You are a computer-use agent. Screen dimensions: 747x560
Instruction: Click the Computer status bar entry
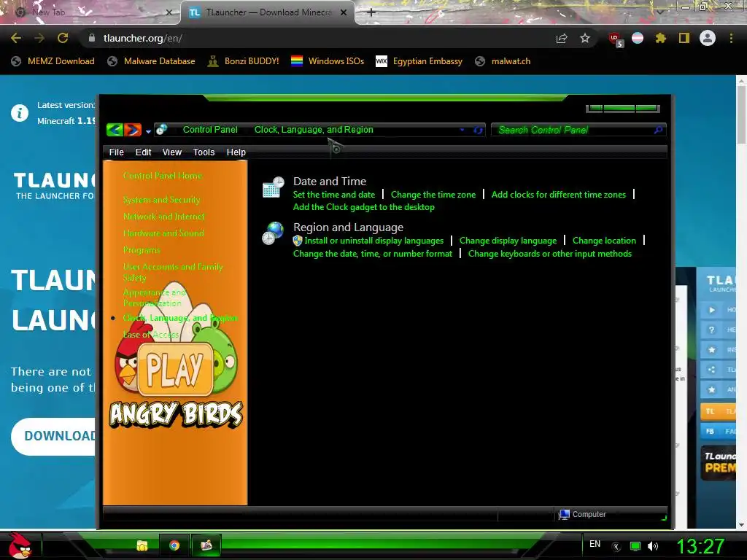tap(582, 514)
